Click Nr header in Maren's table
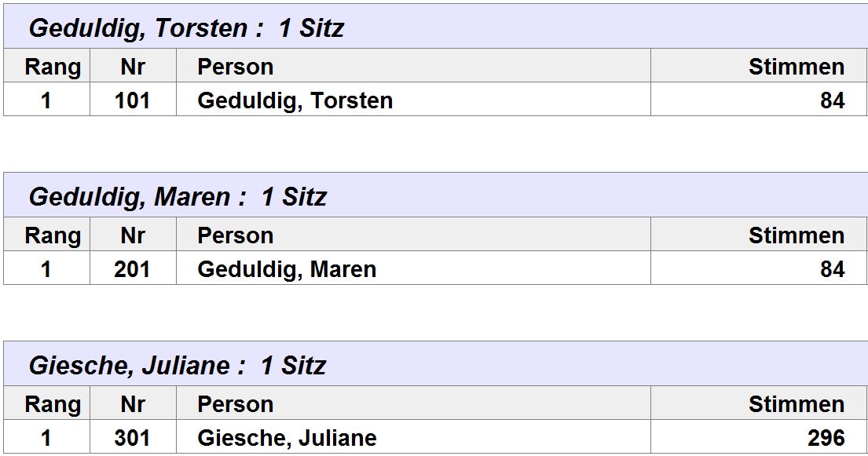The image size is (868, 456). [x=133, y=235]
